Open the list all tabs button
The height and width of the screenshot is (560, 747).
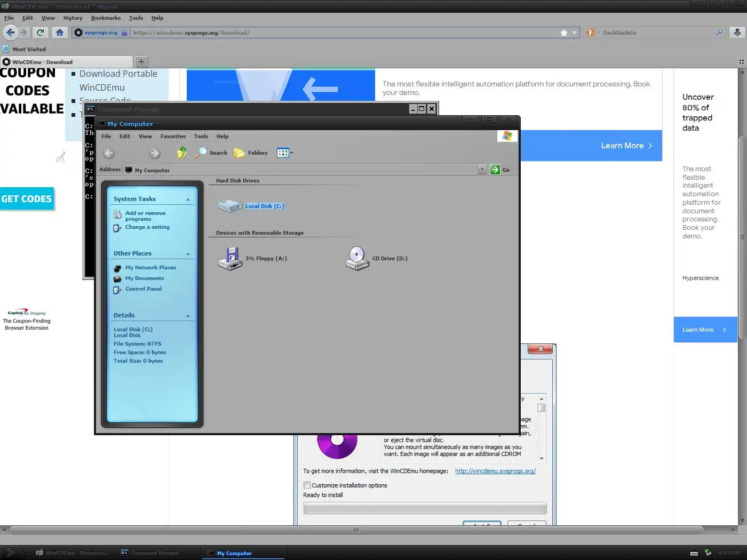click(x=741, y=62)
